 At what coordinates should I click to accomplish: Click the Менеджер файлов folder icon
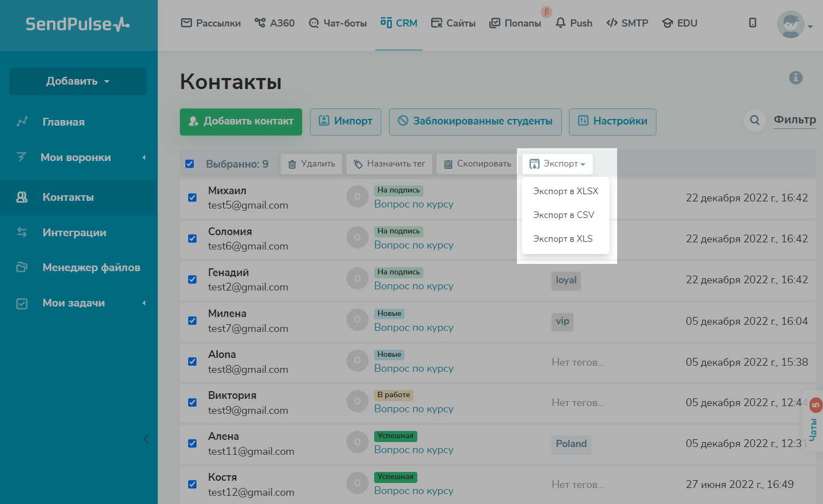click(22, 267)
